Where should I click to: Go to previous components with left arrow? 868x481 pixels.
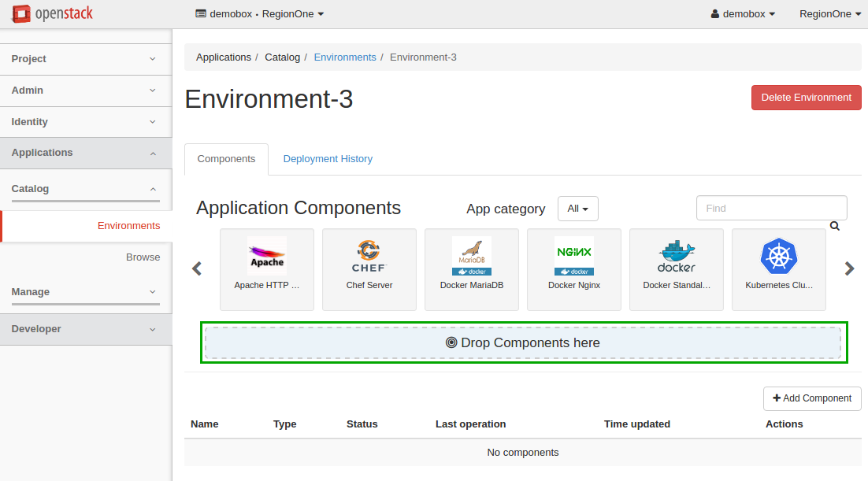coord(197,268)
